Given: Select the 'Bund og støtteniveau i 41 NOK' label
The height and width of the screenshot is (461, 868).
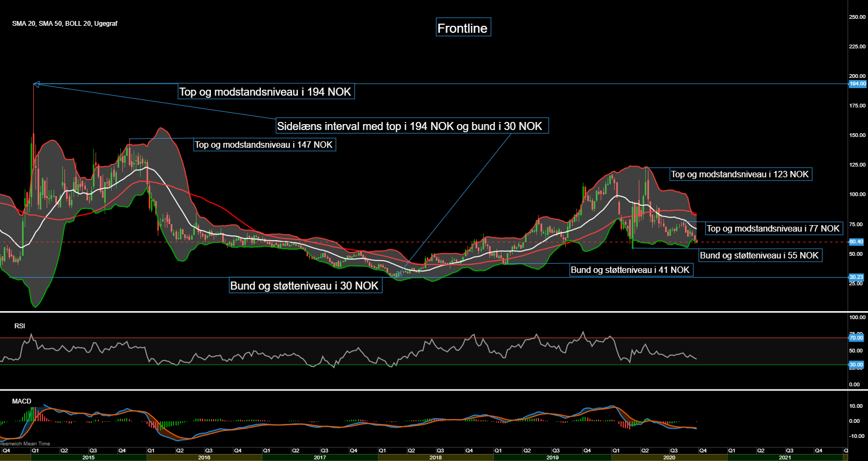Looking at the screenshot, I should pyautogui.click(x=631, y=270).
